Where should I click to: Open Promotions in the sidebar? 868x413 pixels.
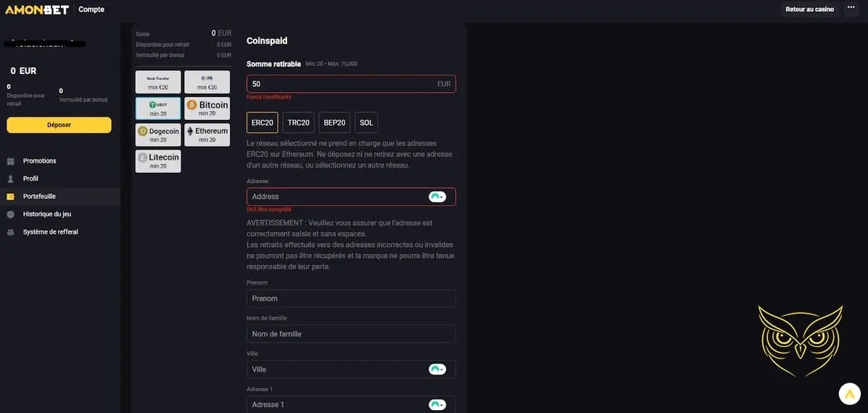pos(39,161)
